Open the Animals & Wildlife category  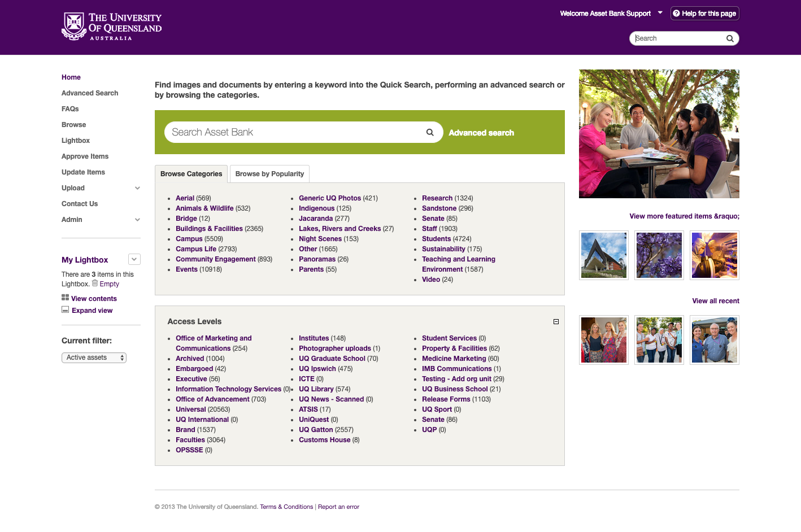pos(204,208)
